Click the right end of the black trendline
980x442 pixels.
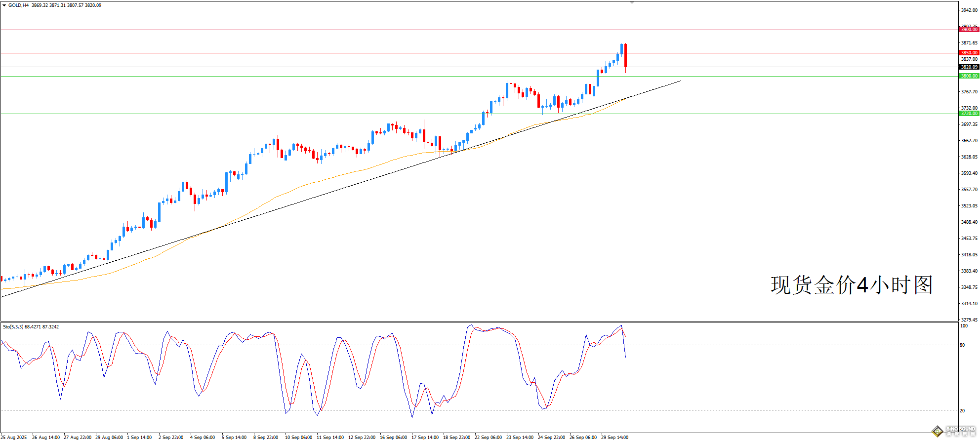pyautogui.click(x=680, y=81)
